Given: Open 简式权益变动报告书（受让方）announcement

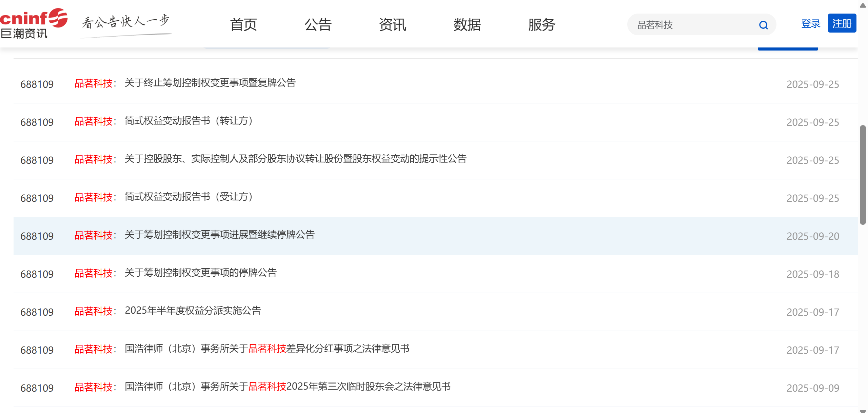Looking at the screenshot, I should 189,197.
